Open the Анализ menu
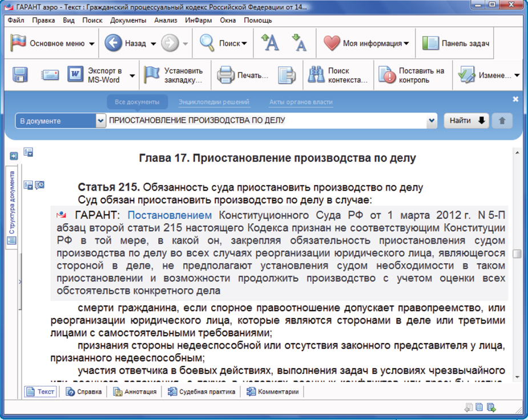 click(x=166, y=20)
